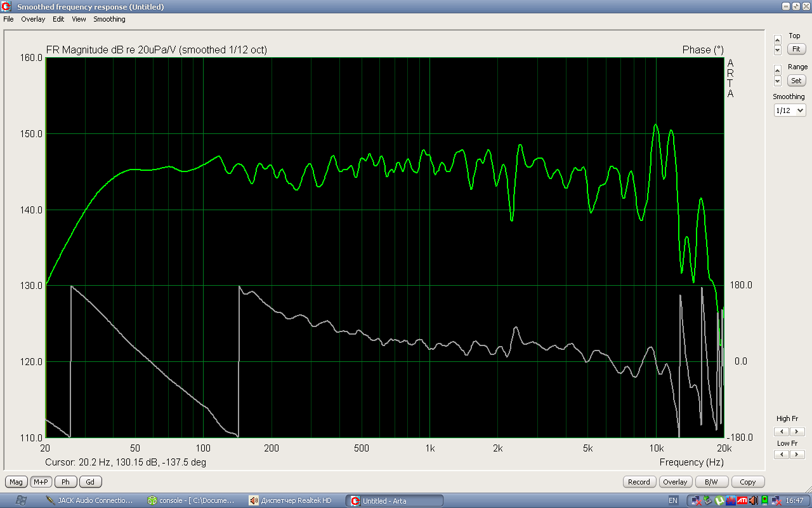This screenshot has width=812, height=508.
Task: Open the View menu
Action: pyautogui.click(x=79, y=19)
